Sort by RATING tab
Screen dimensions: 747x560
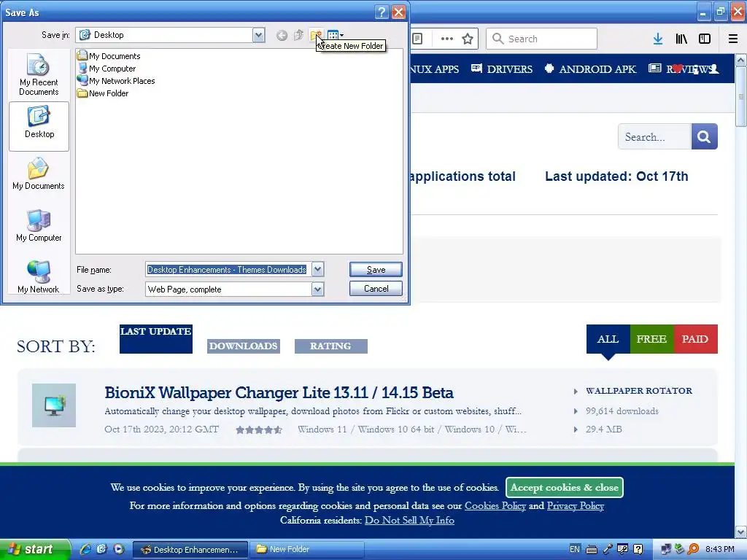pos(331,346)
